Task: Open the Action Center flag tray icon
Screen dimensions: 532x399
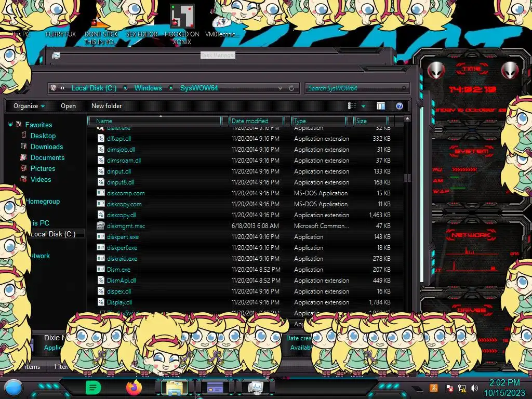Action: tap(449, 388)
